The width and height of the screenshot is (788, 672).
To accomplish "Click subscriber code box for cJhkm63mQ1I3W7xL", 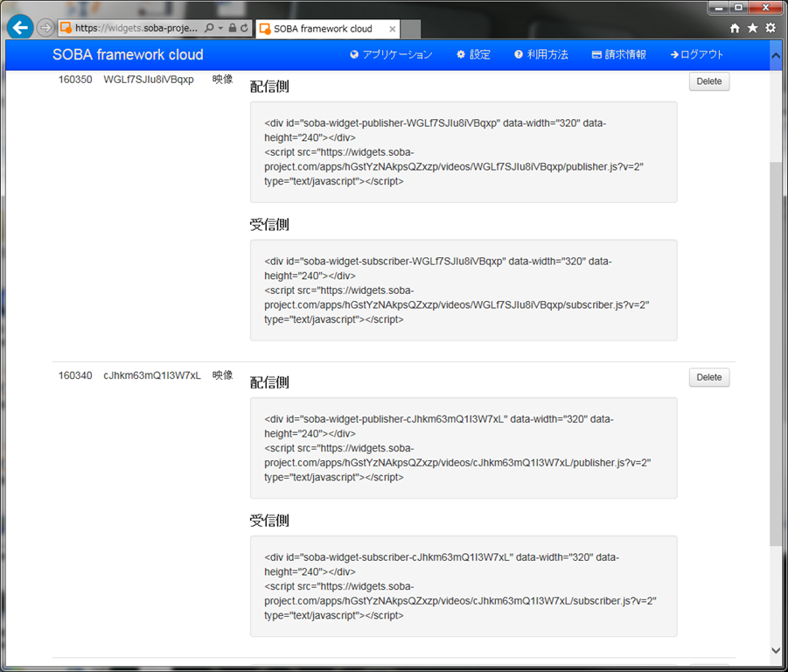I will click(x=464, y=586).
